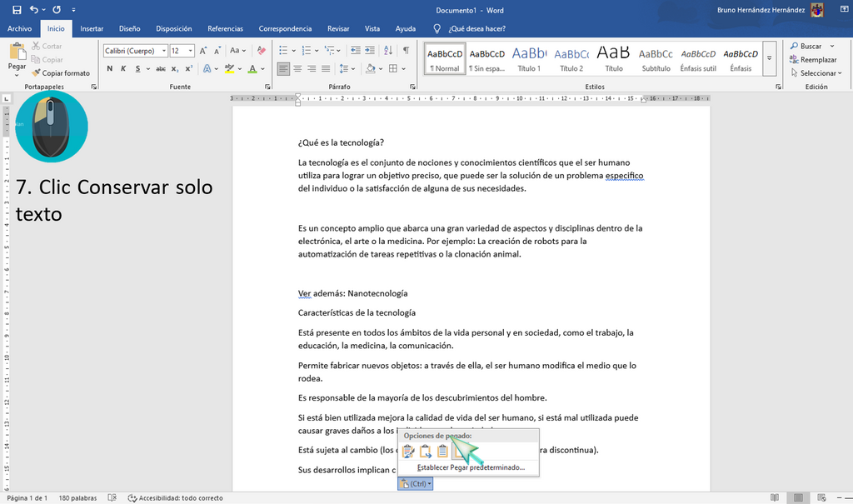Open the Insertar ribbon tab
This screenshot has width=853, height=504.
[92, 29]
